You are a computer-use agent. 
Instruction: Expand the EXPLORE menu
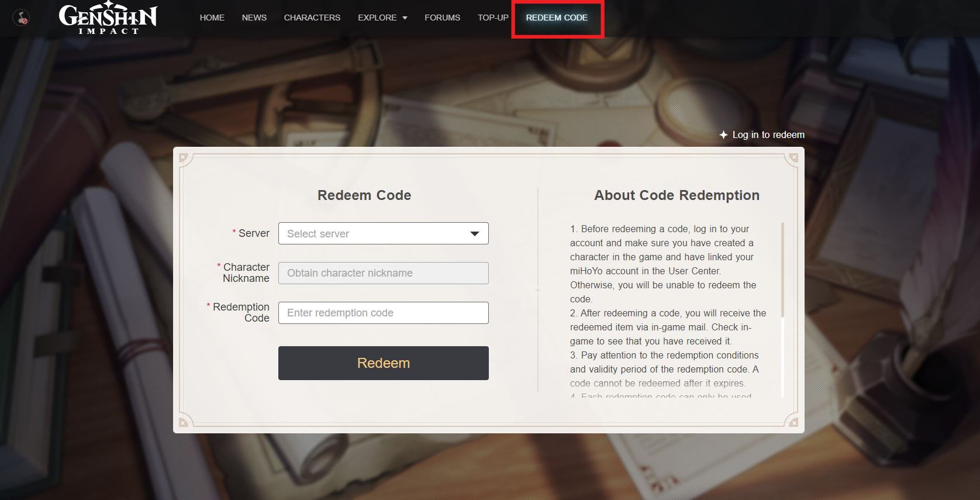click(382, 18)
